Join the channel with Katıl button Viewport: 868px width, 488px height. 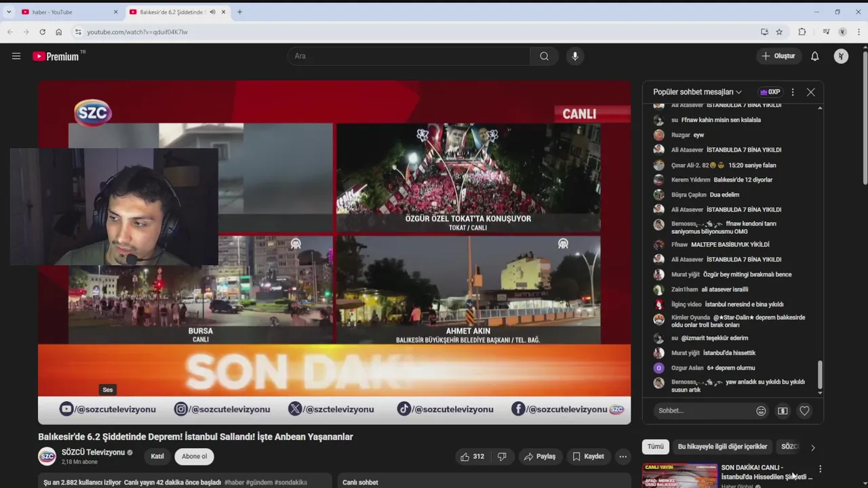coord(157,456)
